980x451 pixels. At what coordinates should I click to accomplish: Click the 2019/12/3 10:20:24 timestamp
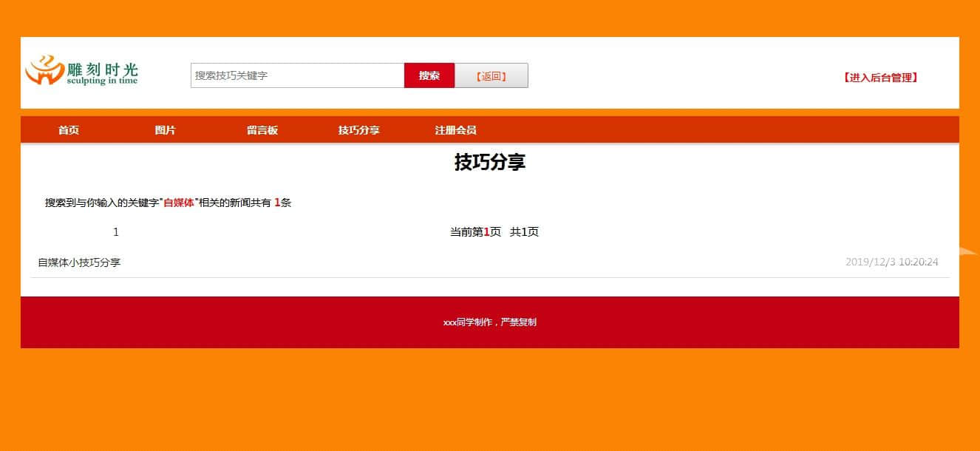coord(891,262)
